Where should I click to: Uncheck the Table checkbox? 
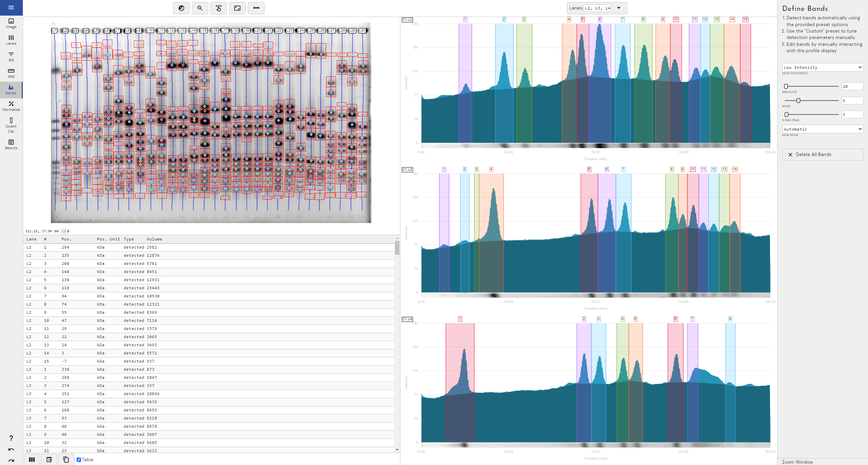point(79,460)
